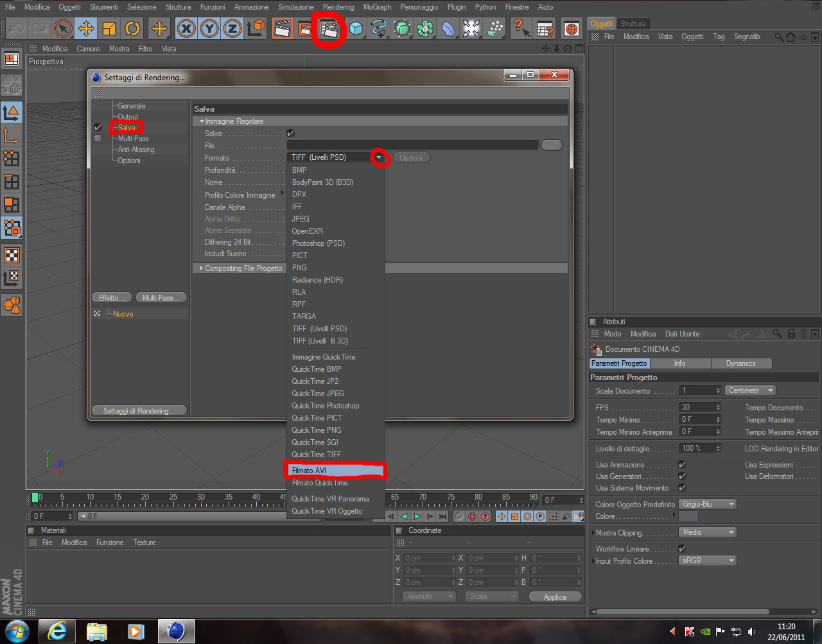This screenshot has width=822, height=644.
Task: Enable the Multi-Pass checkbox
Action: click(x=98, y=139)
